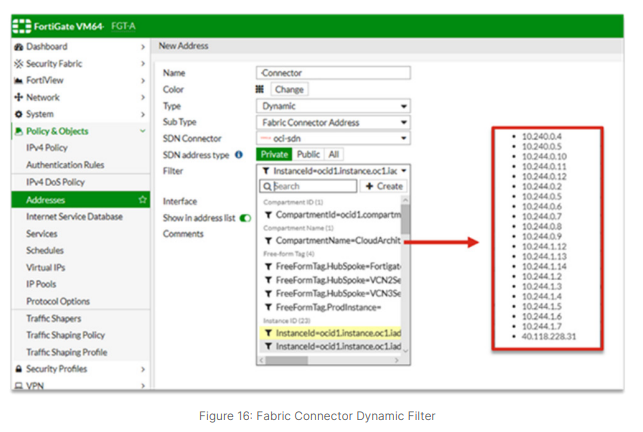The image size is (643, 432).
Task: Select the last non-highlighted InstanceId entry
Action: [x=332, y=347]
